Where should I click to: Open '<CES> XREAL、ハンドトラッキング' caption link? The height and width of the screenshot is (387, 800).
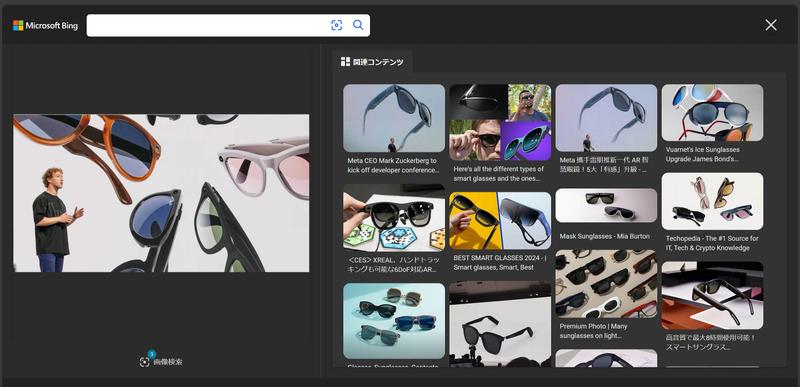coord(393,265)
